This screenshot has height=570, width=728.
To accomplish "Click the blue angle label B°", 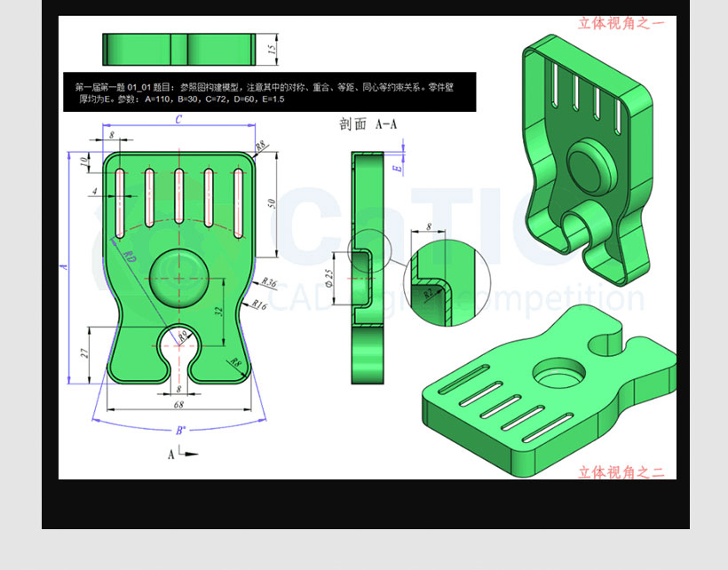I will click(179, 431).
